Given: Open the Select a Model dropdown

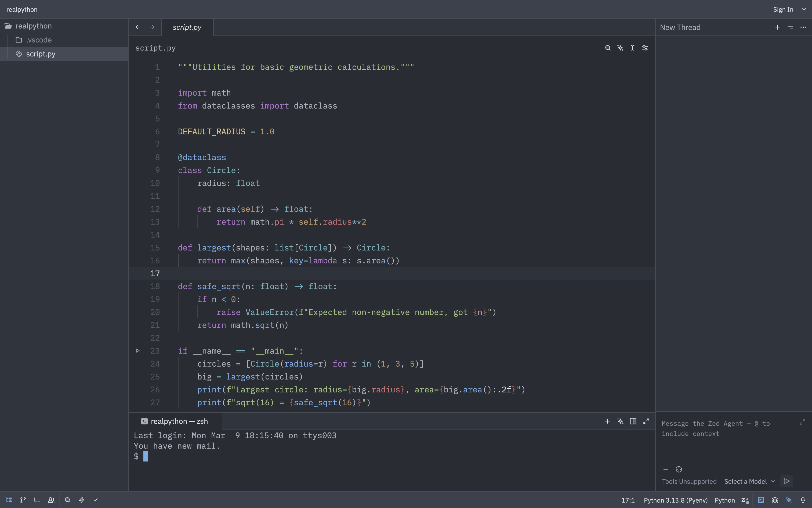Looking at the screenshot, I should click(x=750, y=481).
